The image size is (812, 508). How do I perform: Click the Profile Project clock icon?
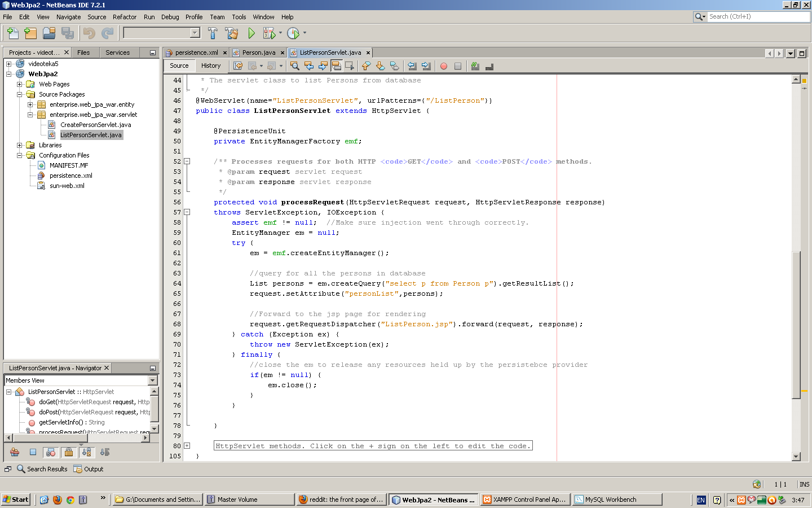pyautogui.click(x=293, y=33)
